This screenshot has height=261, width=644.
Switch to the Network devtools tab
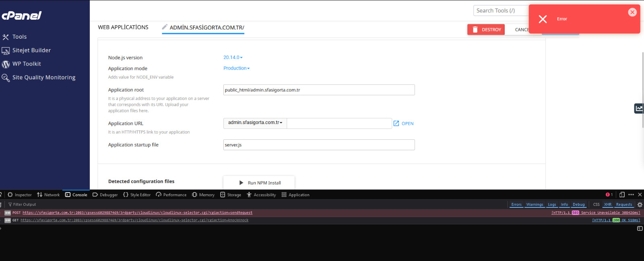point(48,195)
